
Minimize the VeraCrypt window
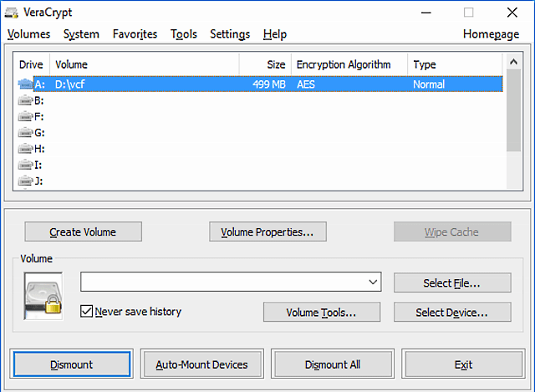[x=425, y=13]
